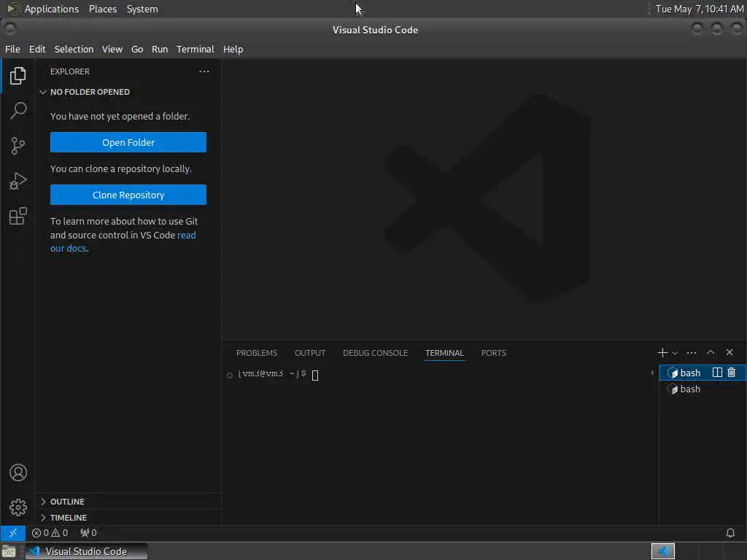
Task: Click the show desktop icon in taskbar
Action: pos(9,551)
